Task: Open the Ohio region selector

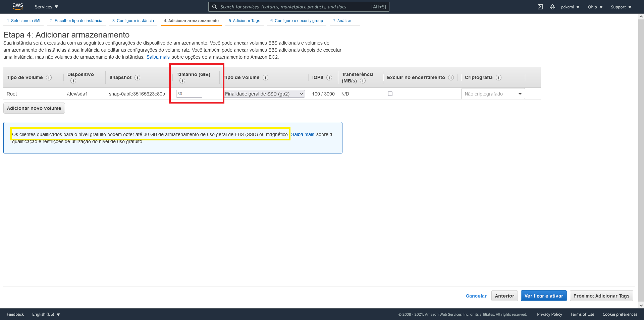Action: (595, 7)
